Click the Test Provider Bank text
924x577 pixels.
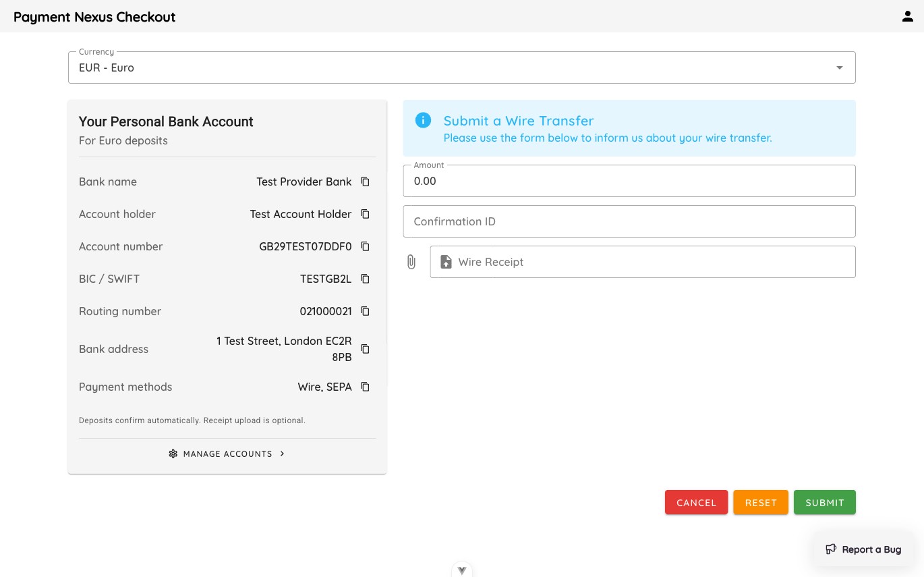tap(304, 182)
